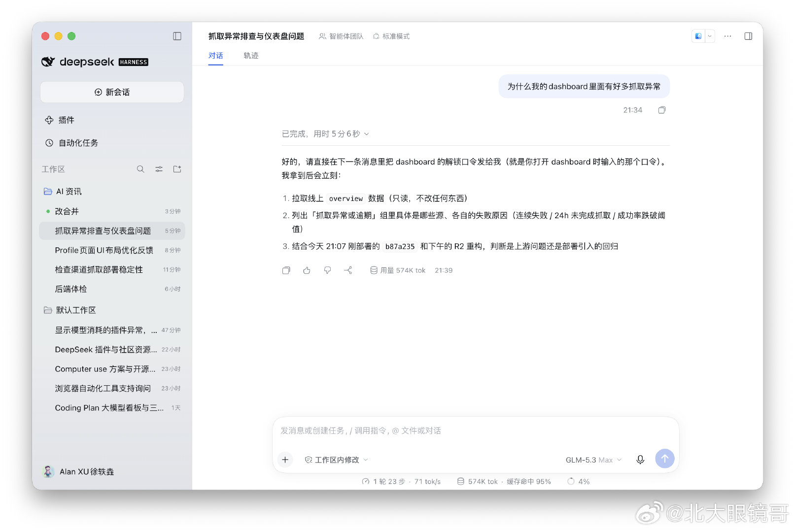Open the 工作区内修改 permission dropdown
The image size is (795, 532).
coord(337,460)
